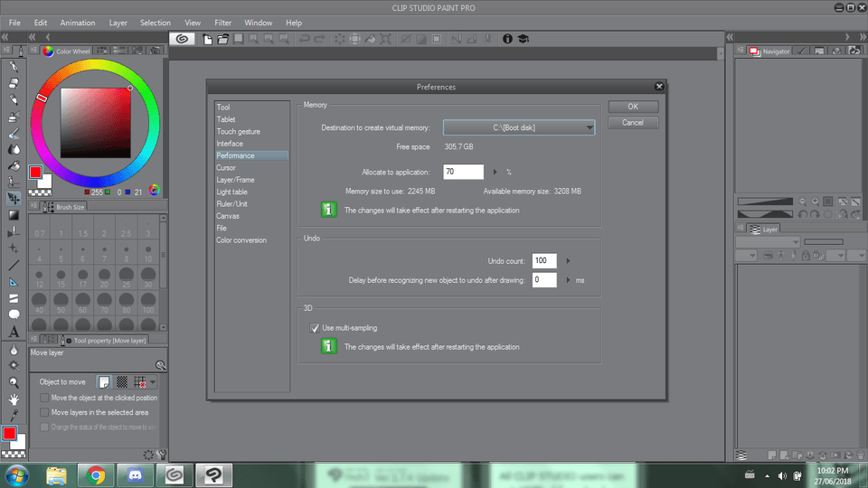
Task: Select the Cursor category in Preferences
Action: click(x=226, y=167)
